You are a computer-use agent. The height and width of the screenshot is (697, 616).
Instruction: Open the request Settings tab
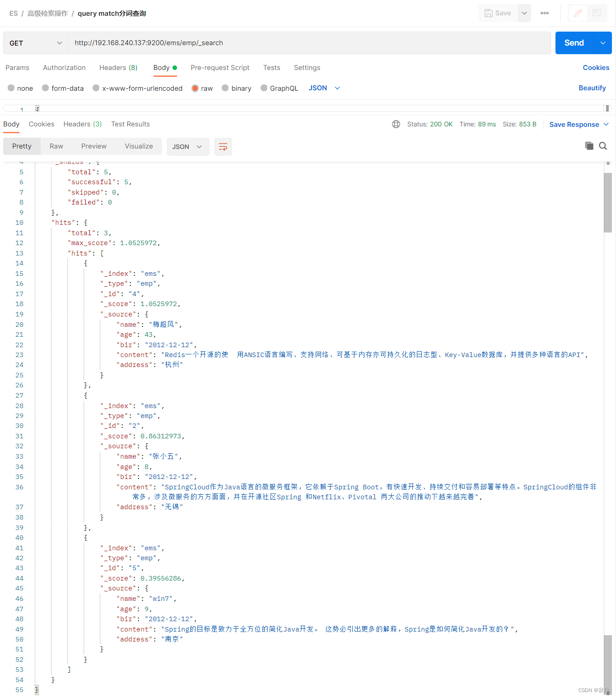tap(307, 68)
